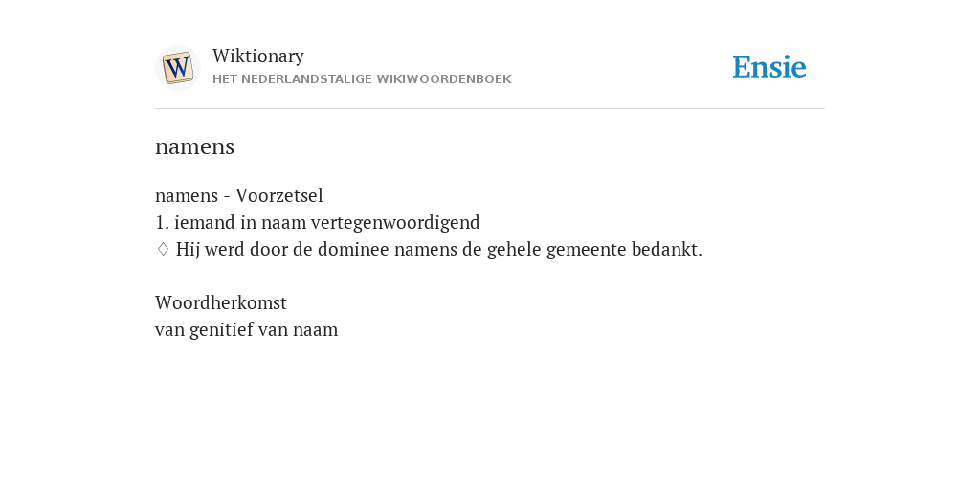Click the word bedankt in example
Image resolution: width=980 pixels, height=490 pixels.
[667, 250]
